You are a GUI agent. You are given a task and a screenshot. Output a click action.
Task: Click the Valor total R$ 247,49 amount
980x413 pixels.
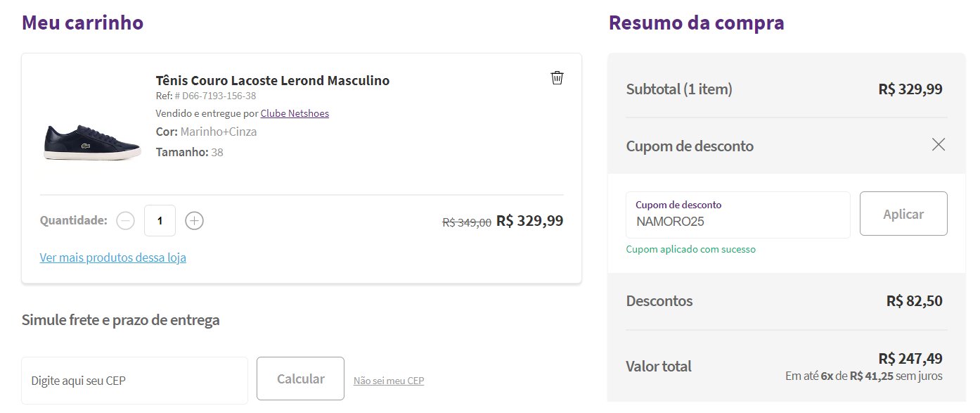[x=910, y=358]
